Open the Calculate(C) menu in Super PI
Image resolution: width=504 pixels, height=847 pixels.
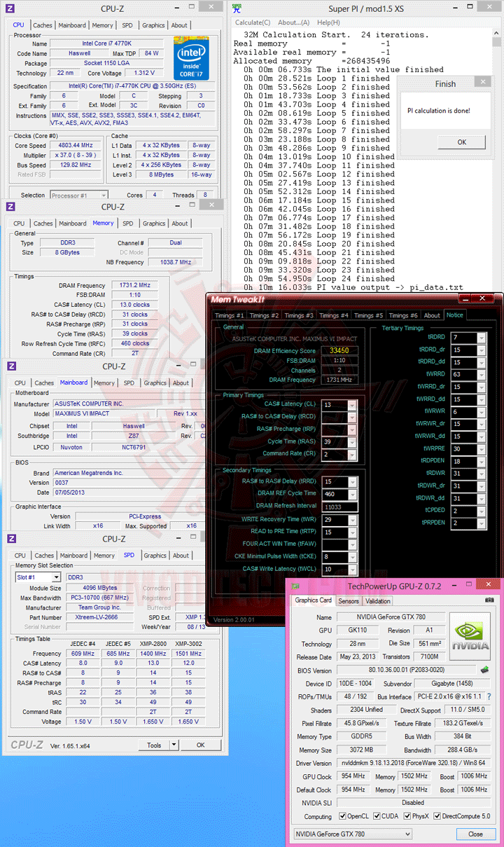coord(253,22)
